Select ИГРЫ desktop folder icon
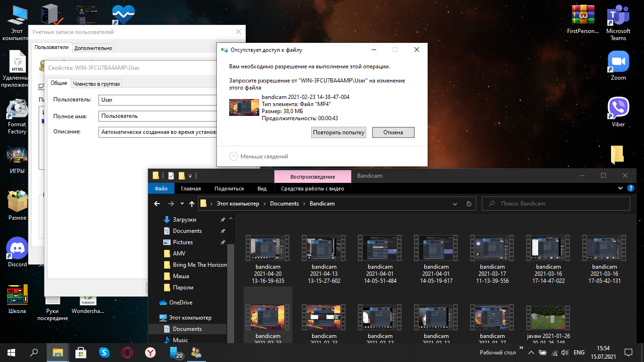 pyautogui.click(x=17, y=161)
